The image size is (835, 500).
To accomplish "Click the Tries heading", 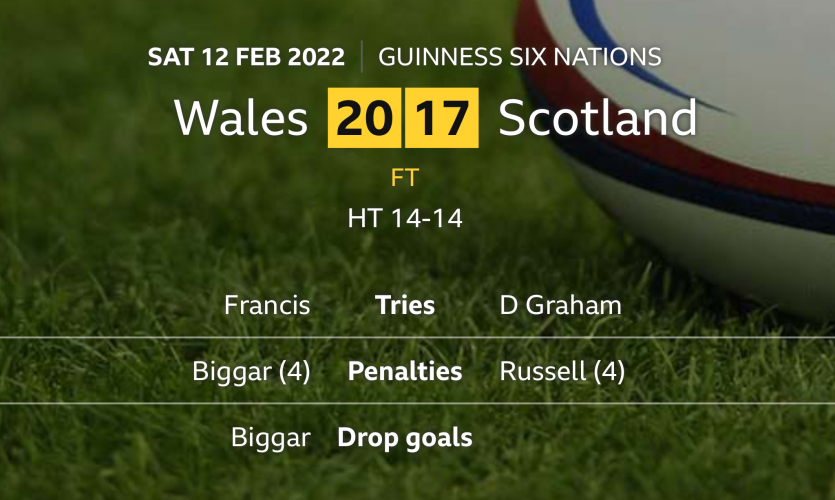I will (x=404, y=305).
